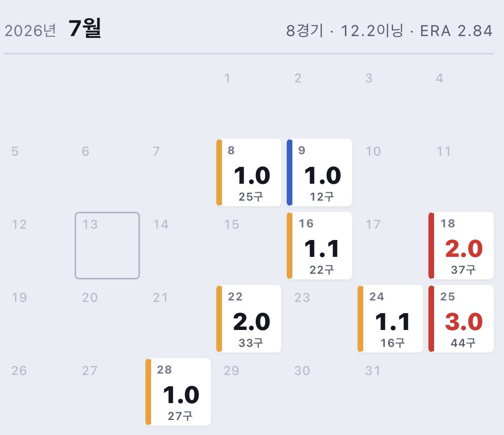Open July 24 game card with 16 pitches

click(390, 319)
